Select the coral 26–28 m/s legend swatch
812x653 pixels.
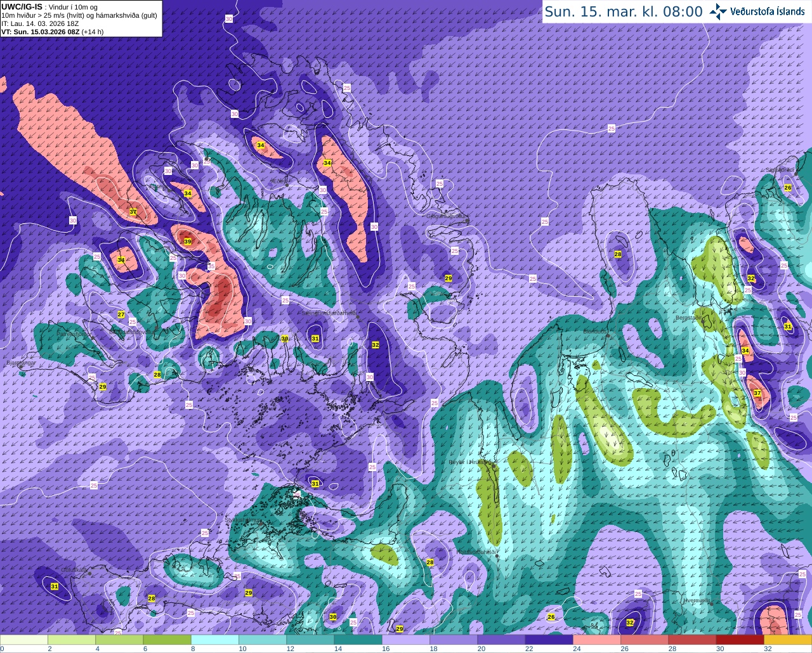click(645, 640)
